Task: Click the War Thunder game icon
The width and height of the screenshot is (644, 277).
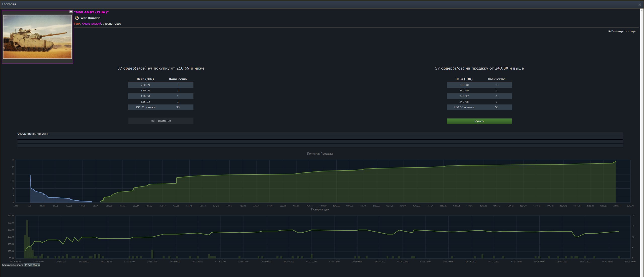Action: coord(77,18)
